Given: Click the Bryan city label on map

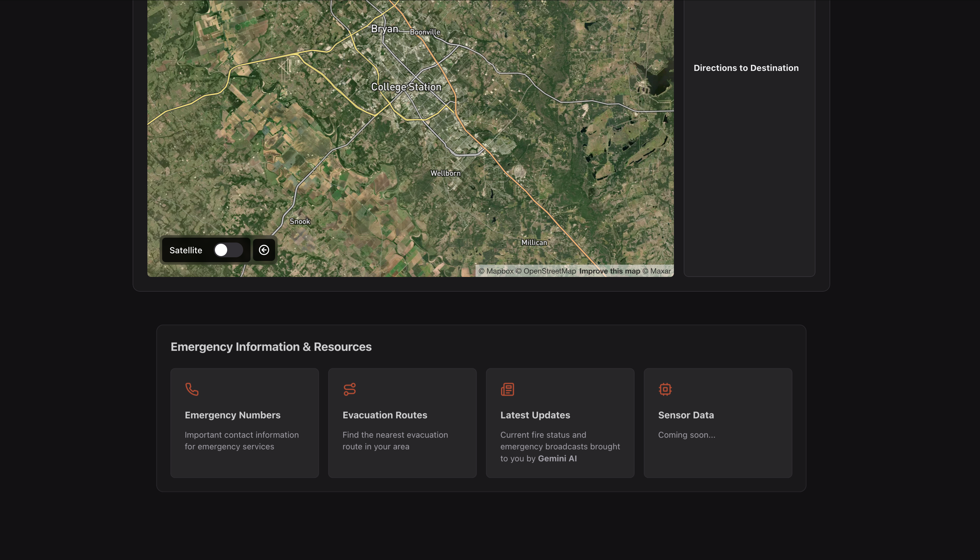Looking at the screenshot, I should pyautogui.click(x=384, y=29).
